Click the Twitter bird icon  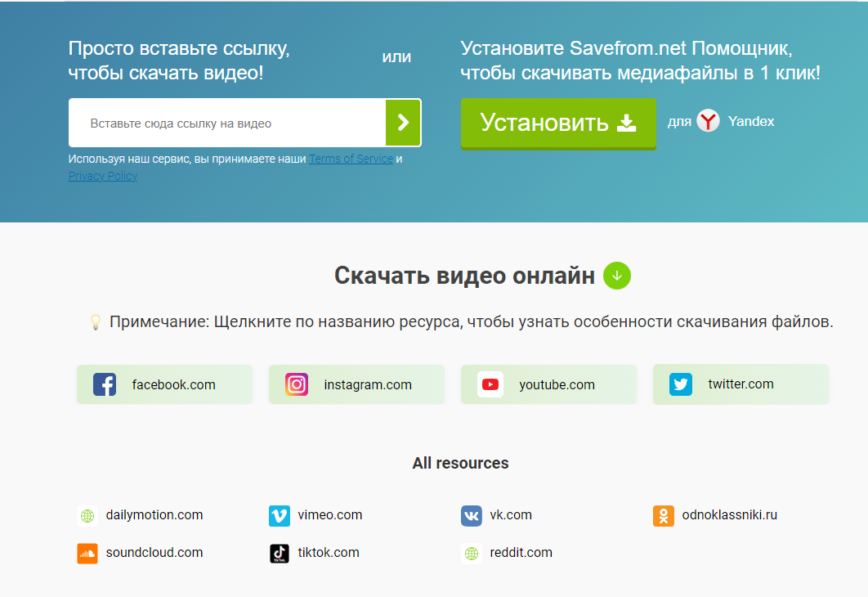pyautogui.click(x=680, y=384)
